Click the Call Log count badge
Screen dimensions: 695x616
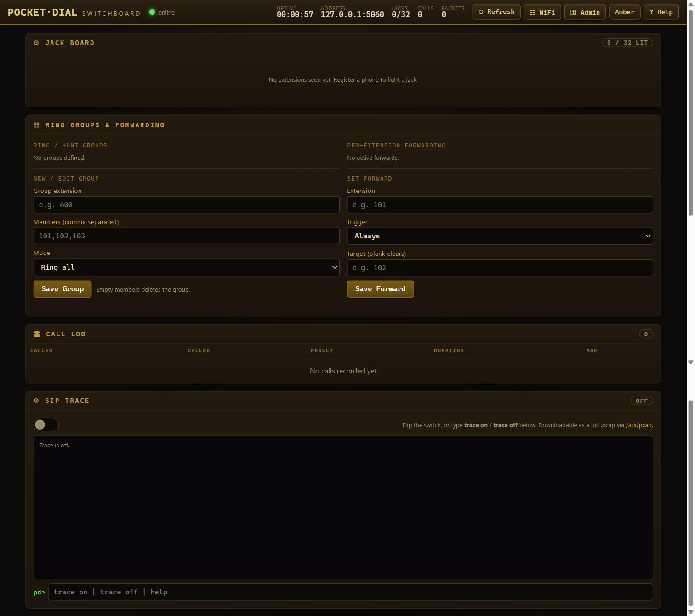click(x=646, y=334)
